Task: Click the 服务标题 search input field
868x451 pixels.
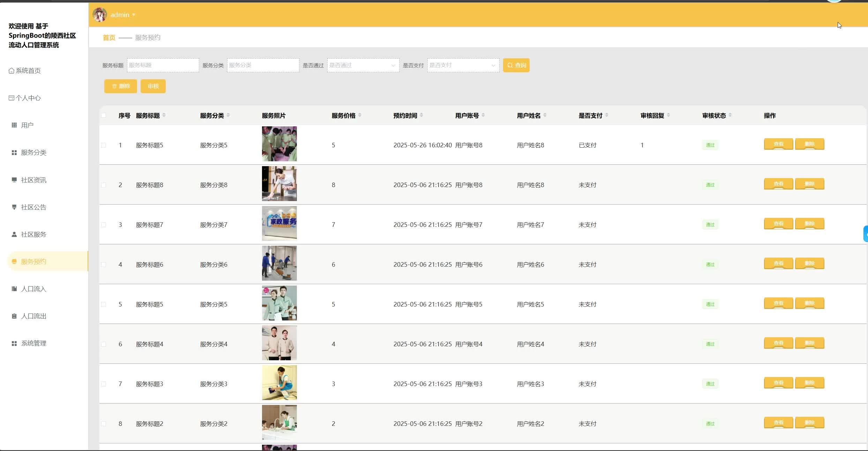Action: pyautogui.click(x=163, y=65)
